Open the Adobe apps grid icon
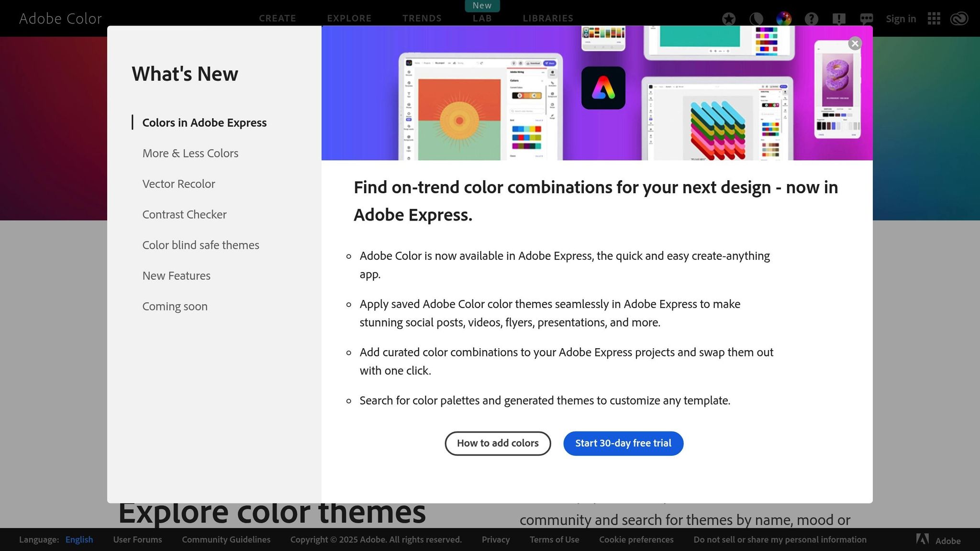 click(x=934, y=19)
